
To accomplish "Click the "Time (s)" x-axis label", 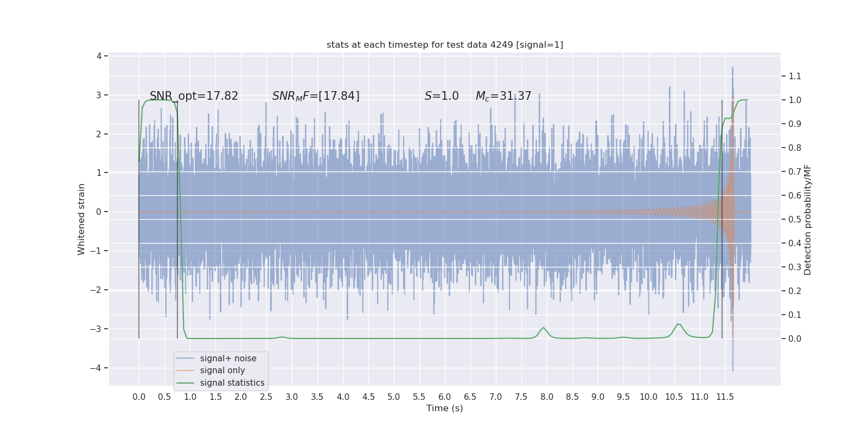I will pos(445,408).
